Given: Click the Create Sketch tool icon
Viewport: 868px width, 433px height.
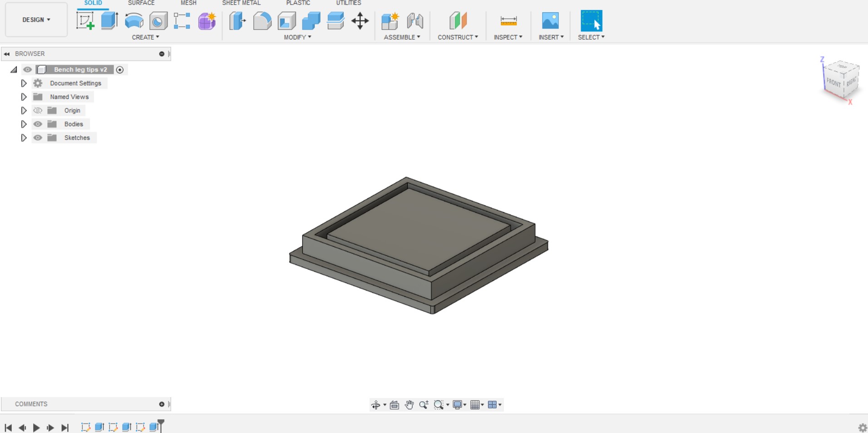Looking at the screenshot, I should tap(85, 21).
